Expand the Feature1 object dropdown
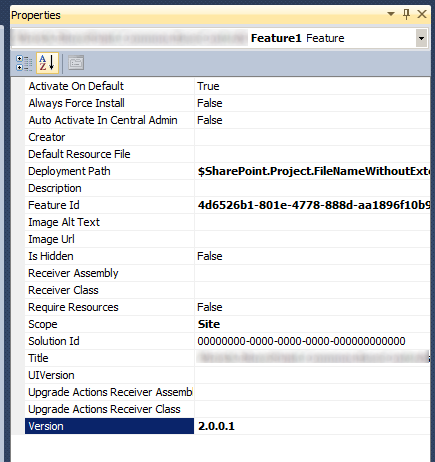Image resolution: width=435 pixels, height=462 pixels. [x=422, y=38]
